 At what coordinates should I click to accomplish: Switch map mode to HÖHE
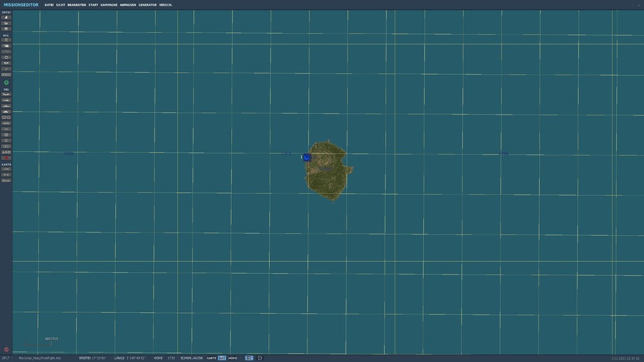(232, 358)
